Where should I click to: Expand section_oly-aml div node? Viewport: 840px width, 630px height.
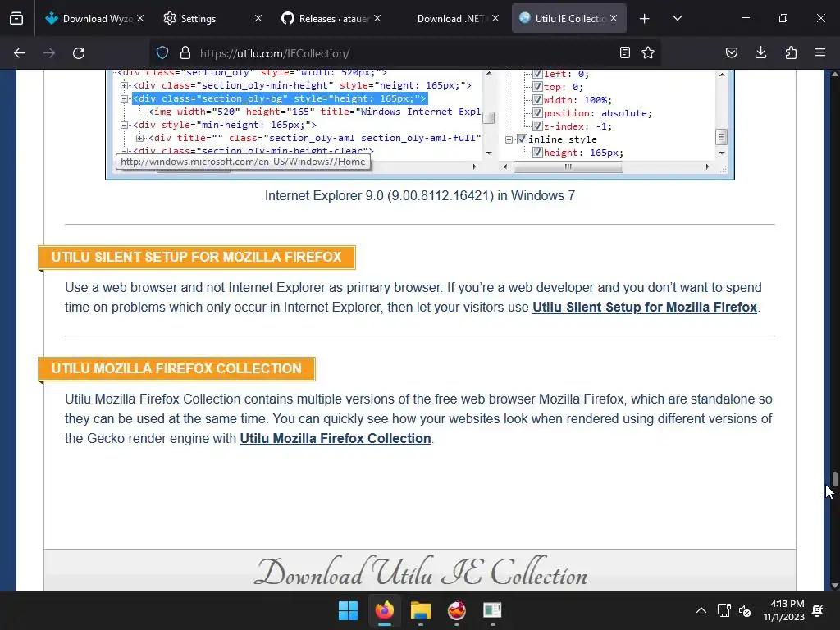[139, 138]
